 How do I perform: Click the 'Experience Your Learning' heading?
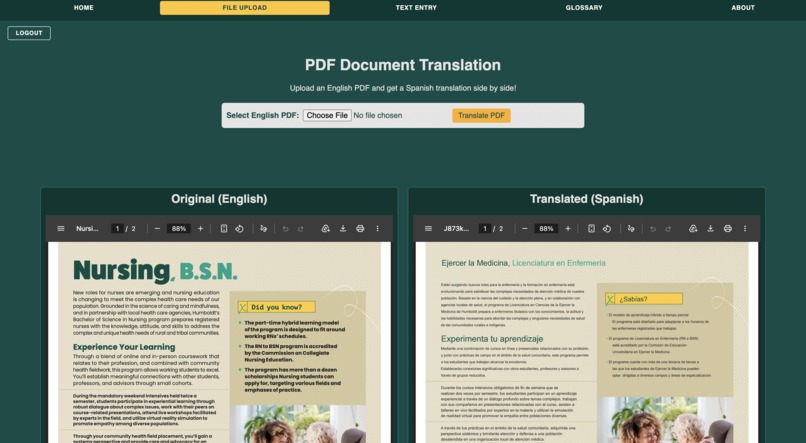coord(124,347)
